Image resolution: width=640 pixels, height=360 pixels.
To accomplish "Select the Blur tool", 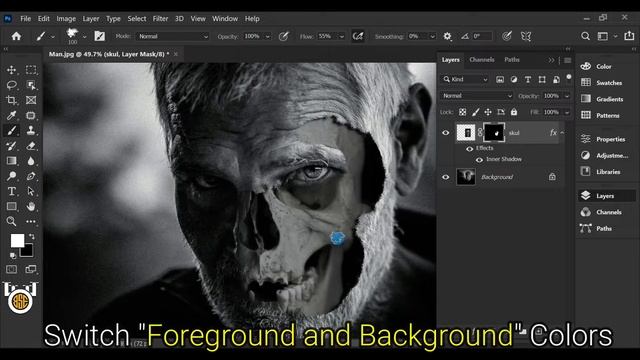I will pyautogui.click(x=31, y=161).
